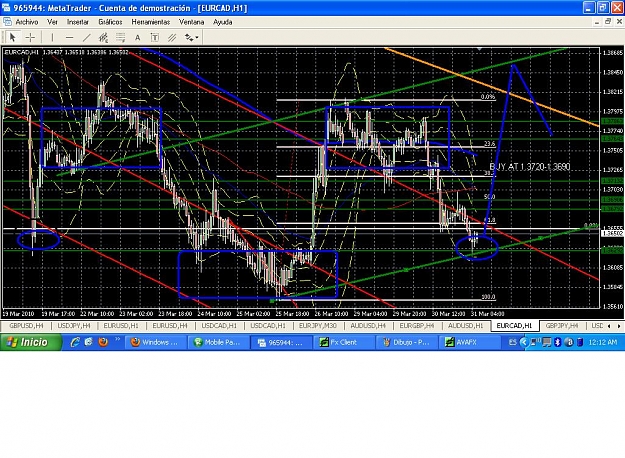The height and width of the screenshot is (458, 625).
Task: Click the Bluetooth tray icon
Action: (x=558, y=342)
